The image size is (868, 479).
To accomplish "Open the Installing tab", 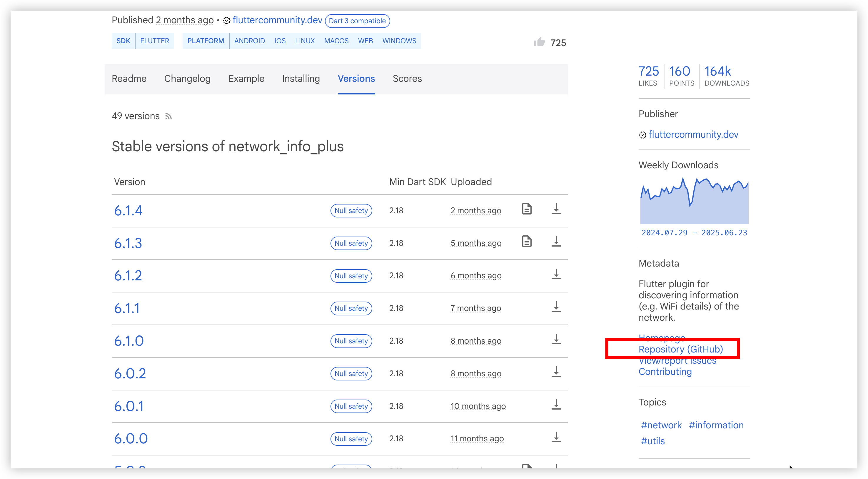I will click(x=301, y=79).
